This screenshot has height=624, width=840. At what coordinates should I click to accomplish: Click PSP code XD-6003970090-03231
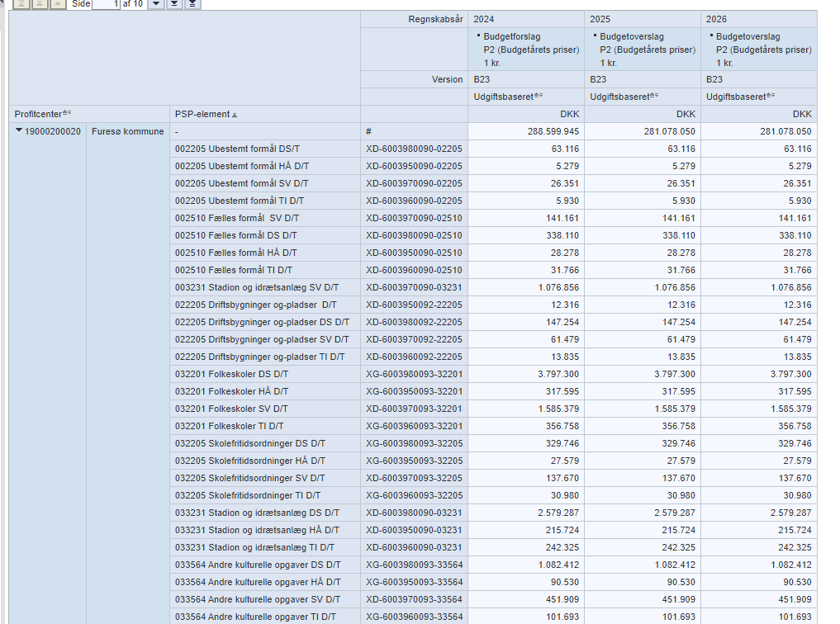coord(414,287)
